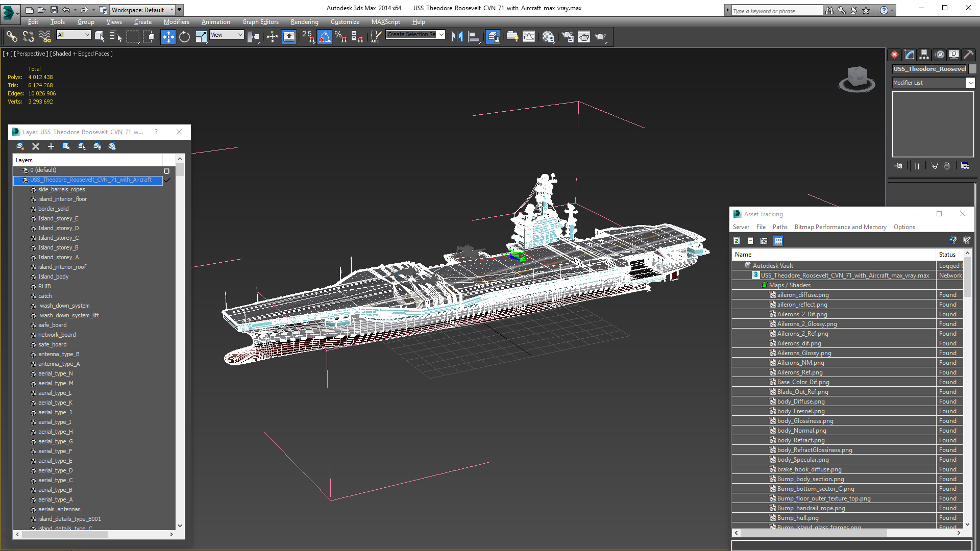The height and width of the screenshot is (551, 980).
Task: Open the selection filter All dropdown
Action: pos(74,35)
